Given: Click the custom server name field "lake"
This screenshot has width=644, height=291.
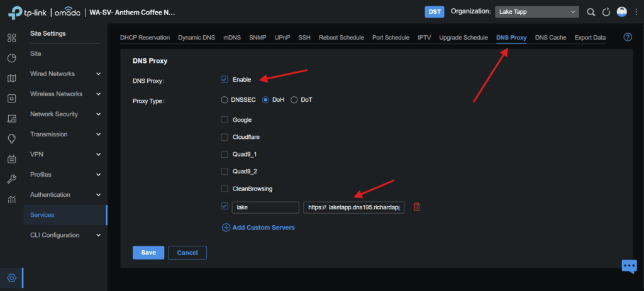Looking at the screenshot, I should point(265,207).
